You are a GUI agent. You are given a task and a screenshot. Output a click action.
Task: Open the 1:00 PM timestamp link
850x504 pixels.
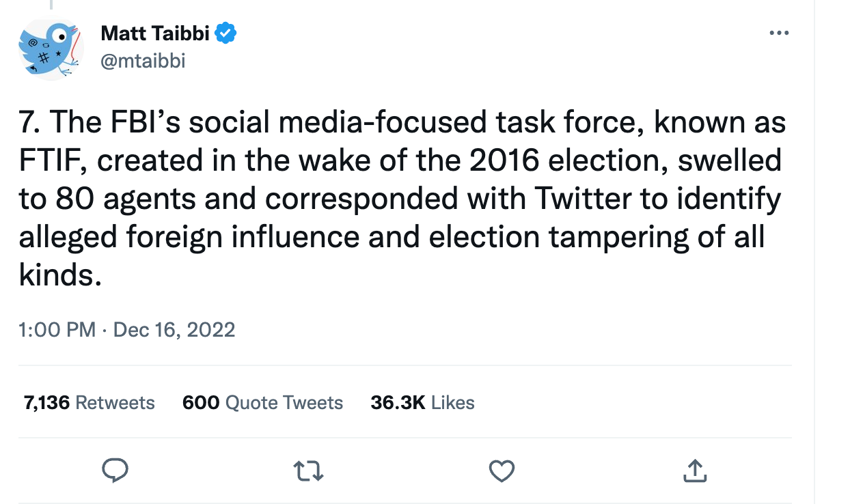[x=57, y=330]
